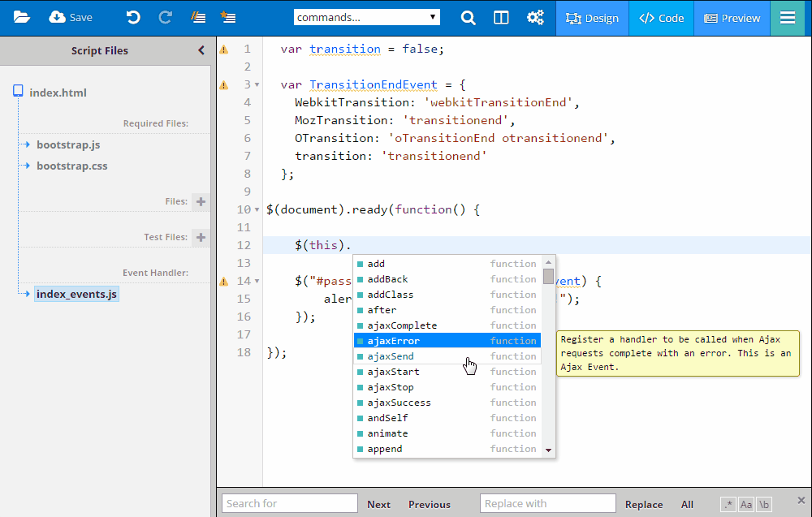The image size is (812, 517).
Task: Open settings via the gears icon
Action: point(534,16)
